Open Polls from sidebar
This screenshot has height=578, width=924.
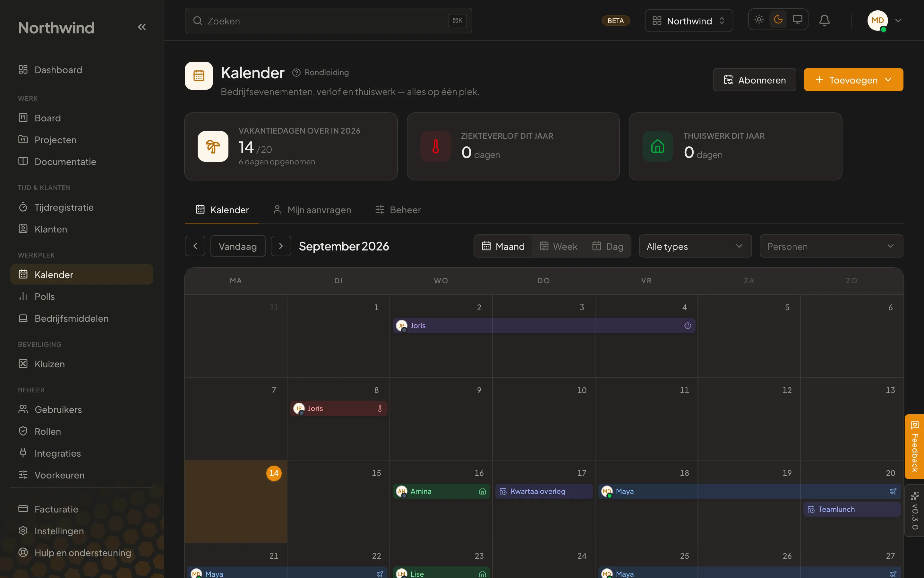(x=81, y=297)
